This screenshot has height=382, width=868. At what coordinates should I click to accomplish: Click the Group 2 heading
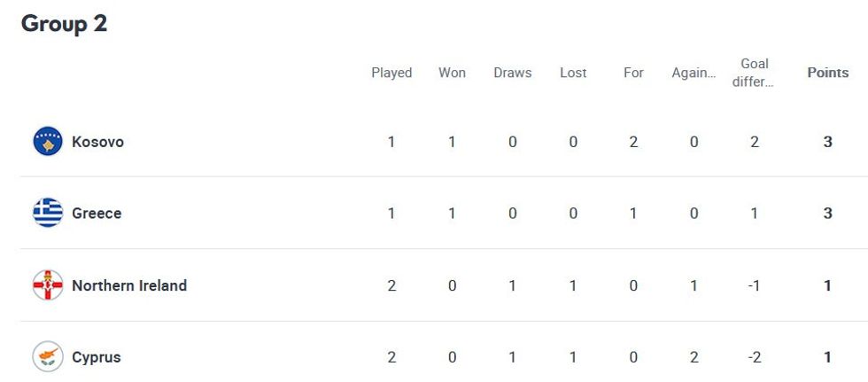pos(64,24)
